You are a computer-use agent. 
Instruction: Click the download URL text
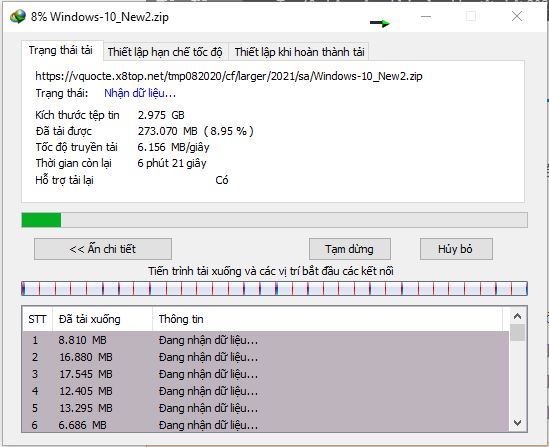tap(229, 76)
